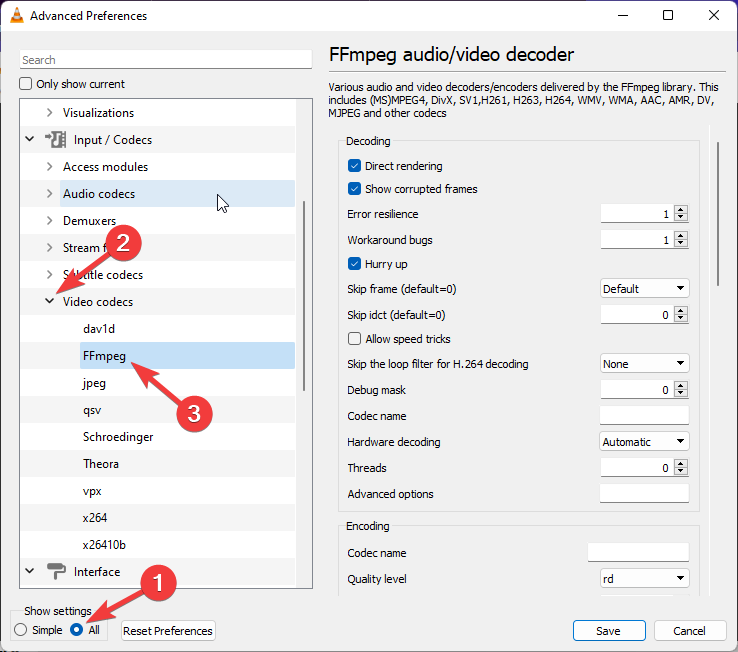Click the Search input field
This screenshot has width=738, height=652.
click(166, 60)
